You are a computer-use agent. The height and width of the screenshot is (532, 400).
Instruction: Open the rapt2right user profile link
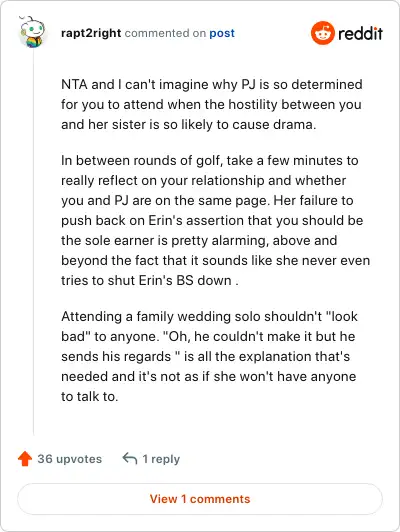coord(91,33)
